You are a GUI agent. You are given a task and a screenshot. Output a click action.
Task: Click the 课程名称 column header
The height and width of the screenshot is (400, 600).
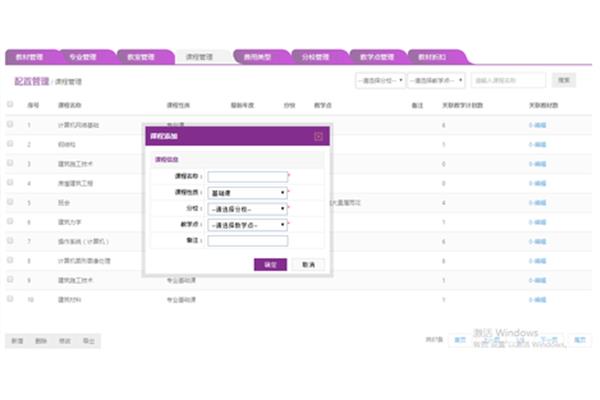click(x=70, y=105)
